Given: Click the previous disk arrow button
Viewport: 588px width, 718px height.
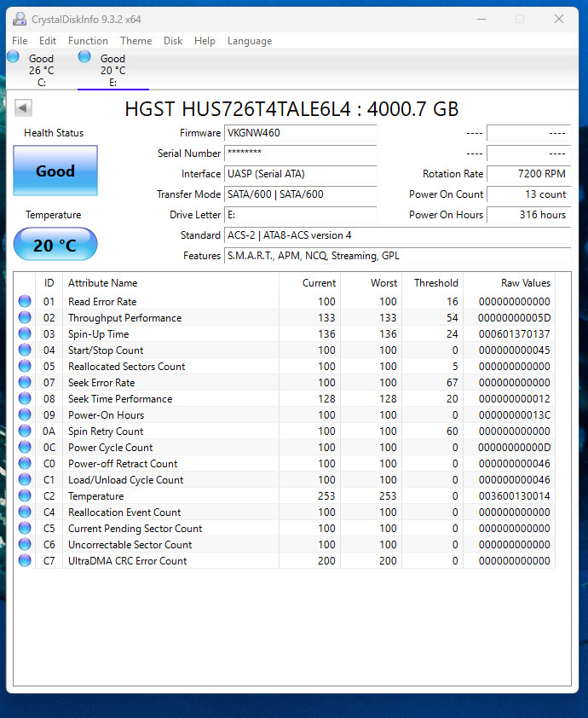Looking at the screenshot, I should point(23,108).
